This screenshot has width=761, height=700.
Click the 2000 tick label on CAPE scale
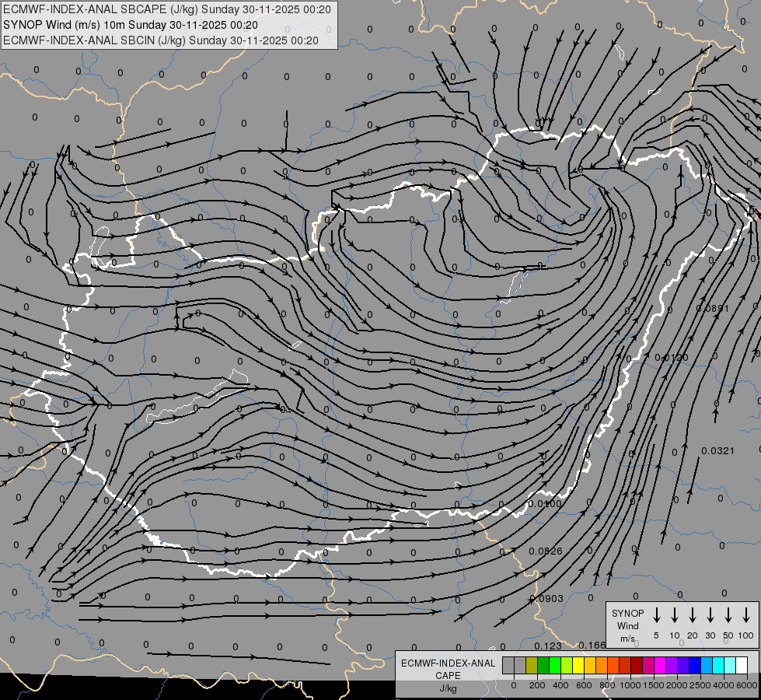click(676, 685)
